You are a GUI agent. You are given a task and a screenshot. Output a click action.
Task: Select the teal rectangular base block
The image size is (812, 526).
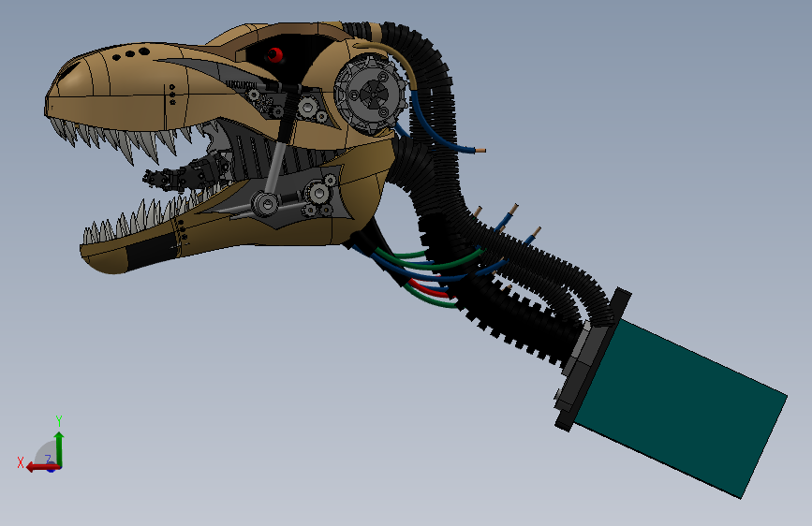(681, 409)
